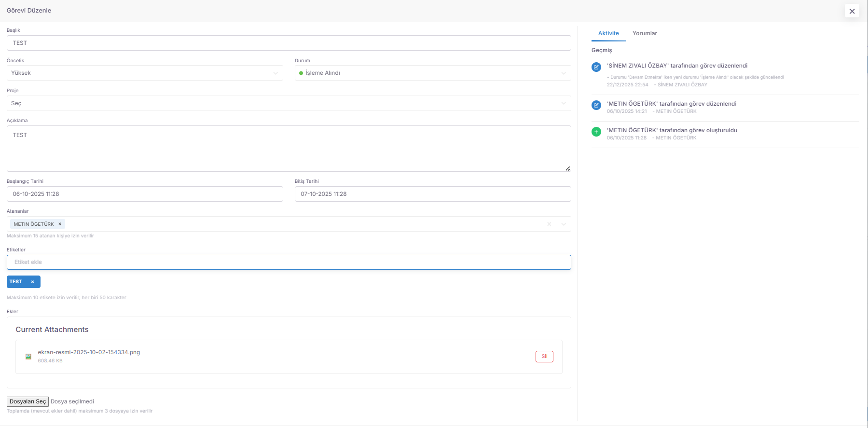Click the Dosyaları Seç file button
Viewport: 868px width, 428px height.
coord(28,401)
